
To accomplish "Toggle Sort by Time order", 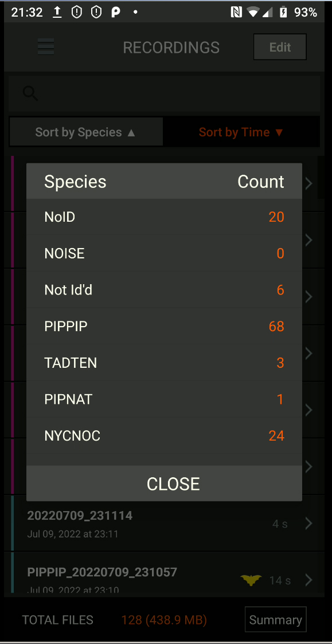I will point(241,132).
